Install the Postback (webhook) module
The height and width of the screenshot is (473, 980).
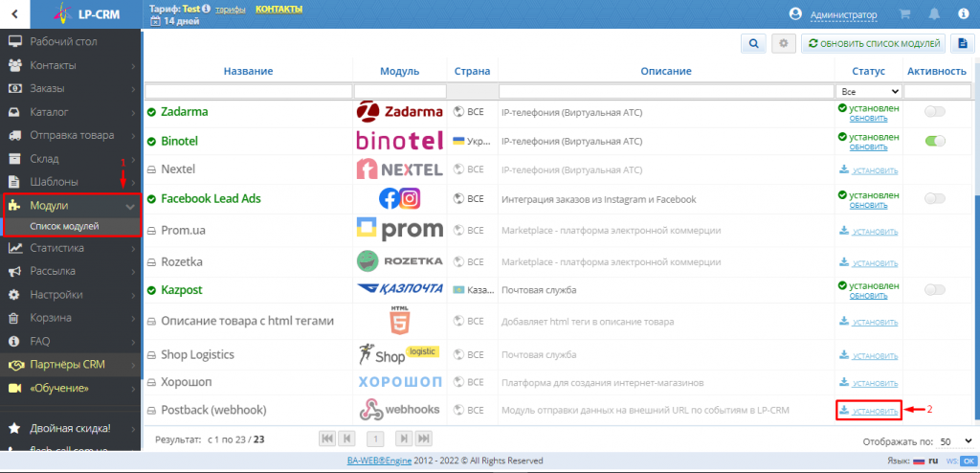click(869, 411)
